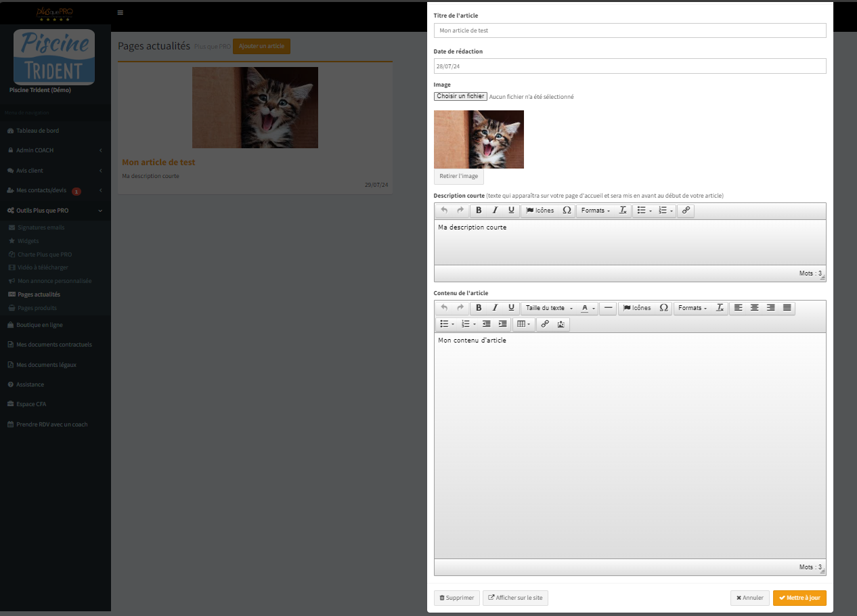
Task: Undo in the Description courte editor
Action: [x=444, y=211]
